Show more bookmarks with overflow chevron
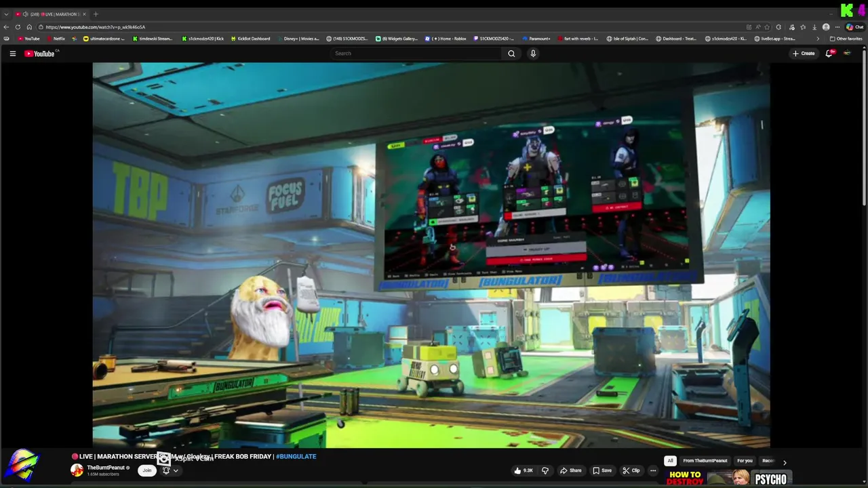 click(x=818, y=39)
